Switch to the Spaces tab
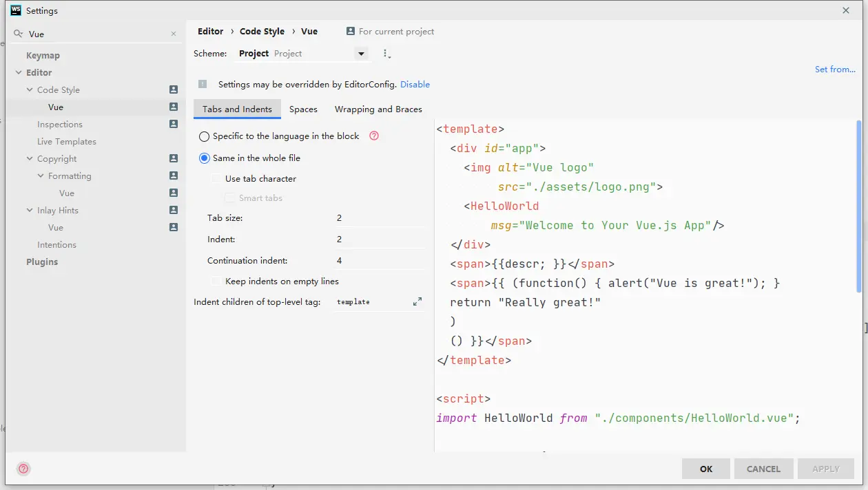This screenshot has width=868, height=490. [x=303, y=109]
